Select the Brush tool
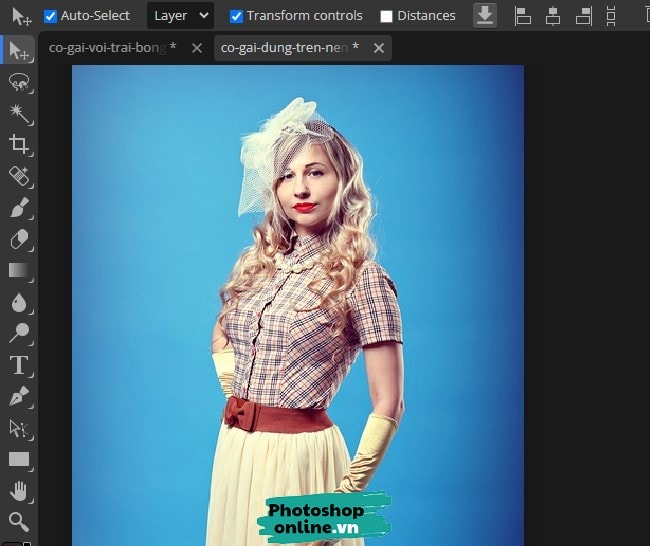Screen dimensions: 650x546 coord(19,208)
